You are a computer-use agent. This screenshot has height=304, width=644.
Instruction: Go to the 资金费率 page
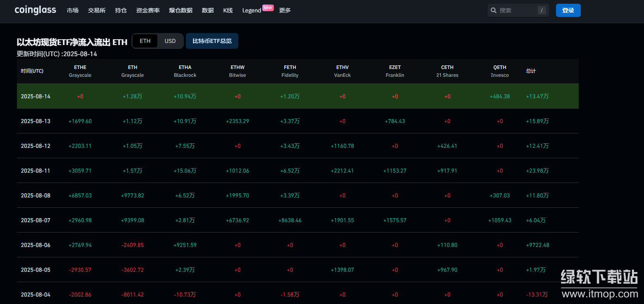pyautogui.click(x=148, y=10)
